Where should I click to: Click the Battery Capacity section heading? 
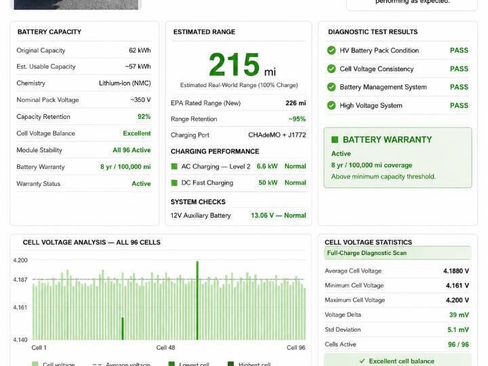tap(49, 32)
